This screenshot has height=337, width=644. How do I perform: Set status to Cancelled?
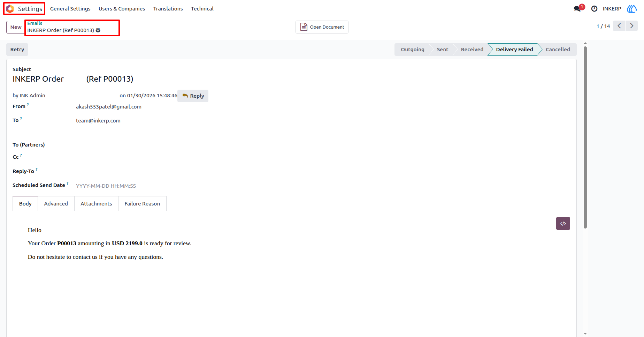(x=558, y=50)
